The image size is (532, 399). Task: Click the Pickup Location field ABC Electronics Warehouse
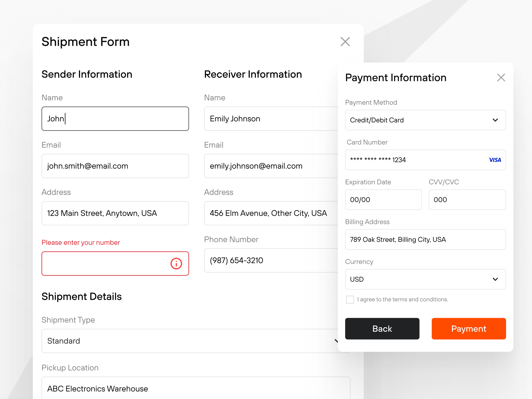pyautogui.click(x=168, y=388)
